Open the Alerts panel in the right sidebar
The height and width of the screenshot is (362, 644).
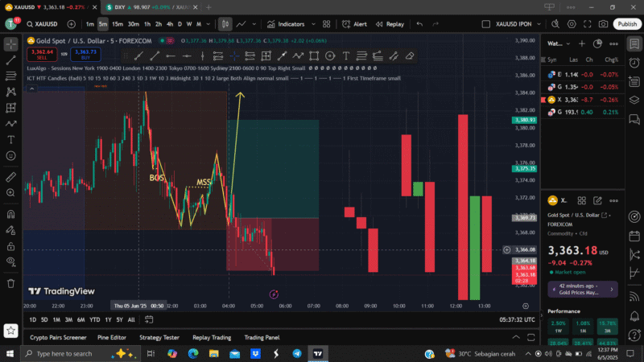634,63
